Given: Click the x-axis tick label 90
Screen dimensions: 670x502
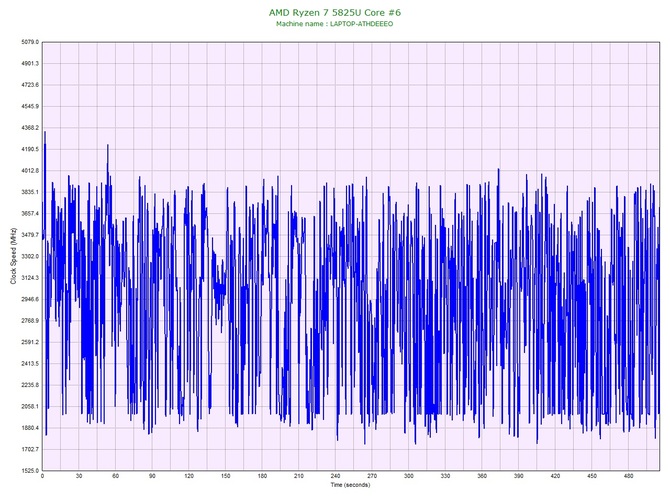Looking at the screenshot, I should tap(152, 476).
